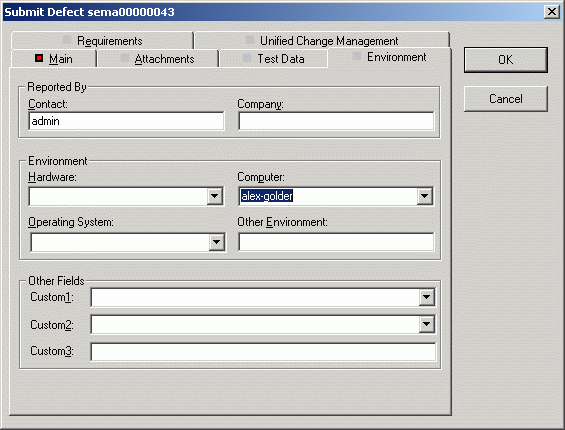Expand the Custom1 dropdown arrow
The height and width of the screenshot is (430, 565).
click(426, 297)
